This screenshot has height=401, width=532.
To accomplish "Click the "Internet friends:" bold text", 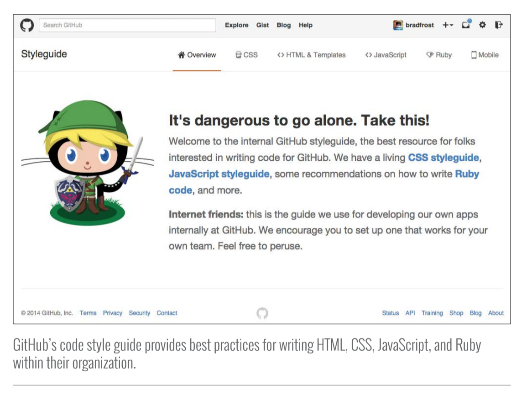I will click(206, 215).
